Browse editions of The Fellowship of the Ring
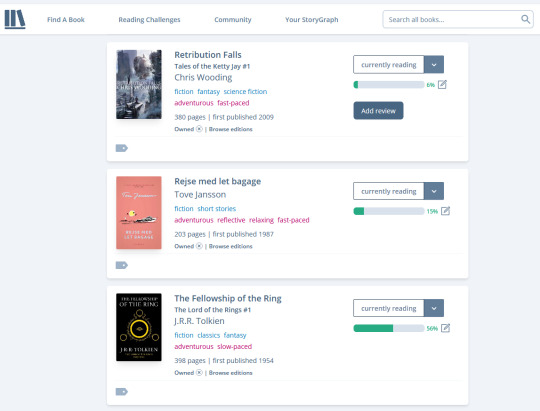540x411 pixels. click(x=230, y=373)
